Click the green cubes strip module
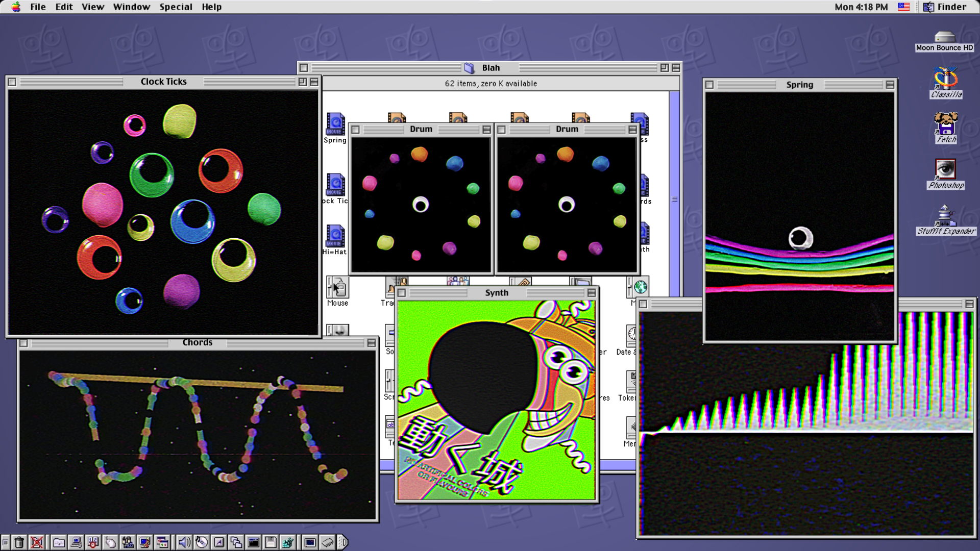The image size is (980, 551). pos(288,542)
